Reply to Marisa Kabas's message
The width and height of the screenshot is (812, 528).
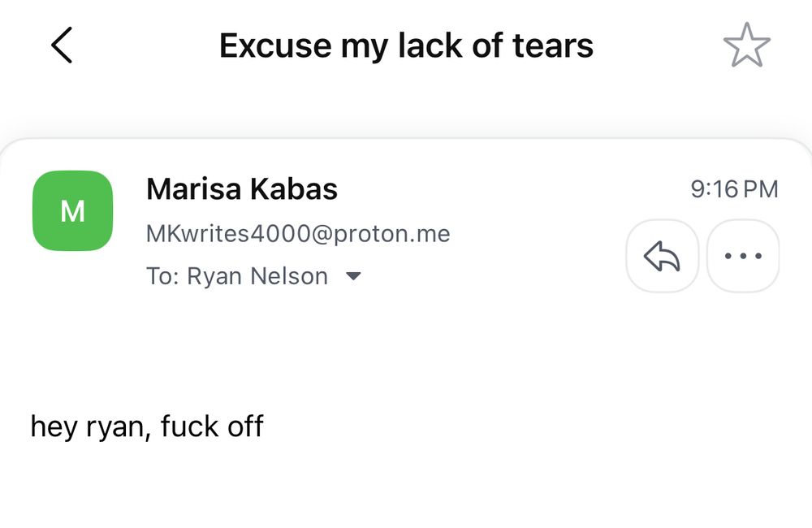[662, 256]
